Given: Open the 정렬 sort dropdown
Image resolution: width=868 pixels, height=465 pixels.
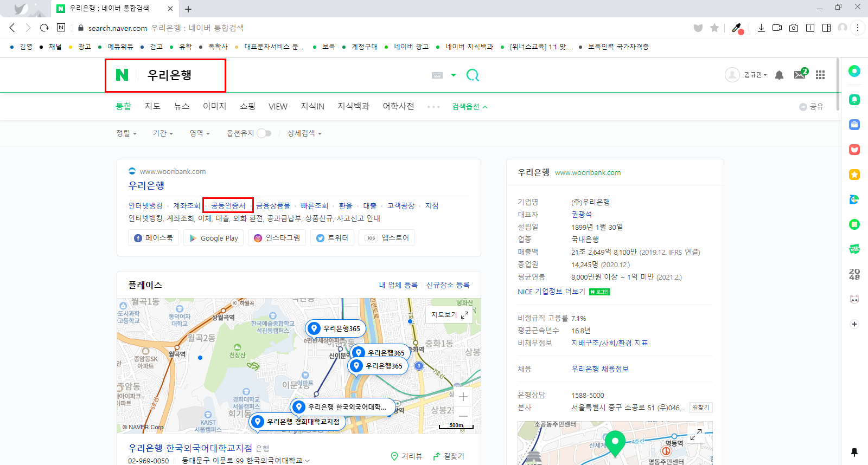Looking at the screenshot, I should point(126,133).
